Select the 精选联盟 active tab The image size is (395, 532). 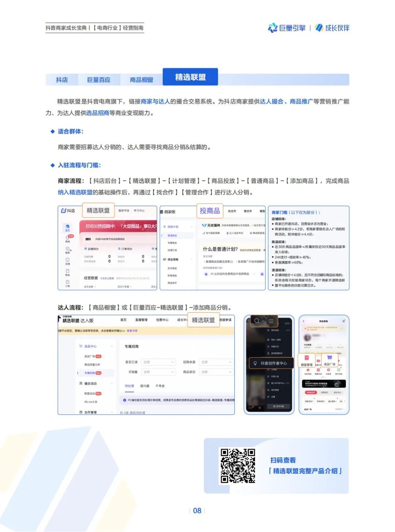pyautogui.click(x=190, y=77)
